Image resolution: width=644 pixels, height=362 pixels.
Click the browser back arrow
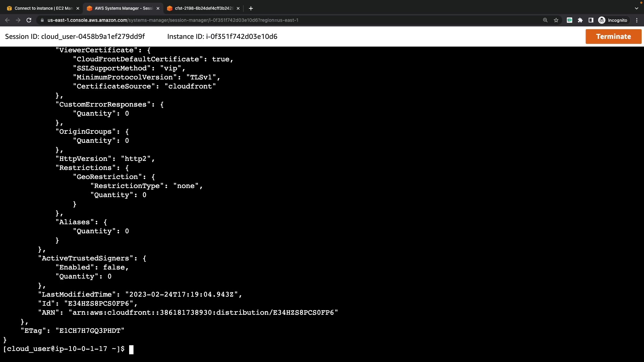click(7, 20)
